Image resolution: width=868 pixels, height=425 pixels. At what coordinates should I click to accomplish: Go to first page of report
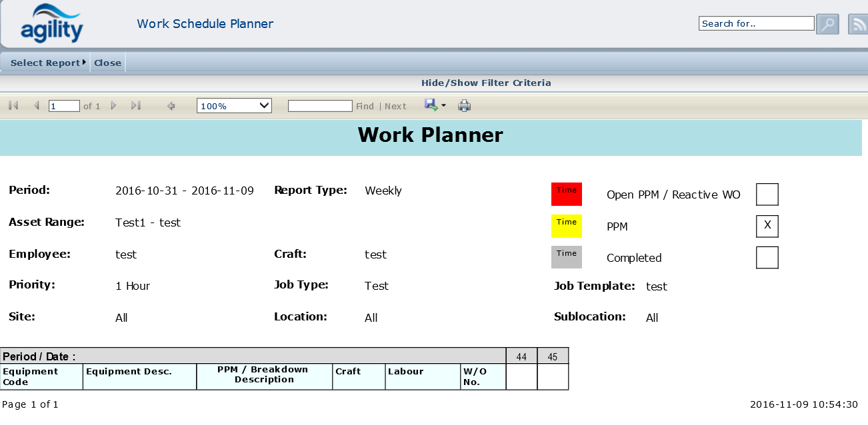(x=13, y=105)
